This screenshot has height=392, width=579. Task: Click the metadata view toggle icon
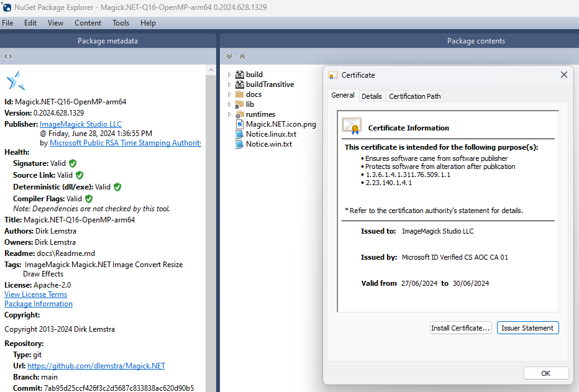pos(8,57)
